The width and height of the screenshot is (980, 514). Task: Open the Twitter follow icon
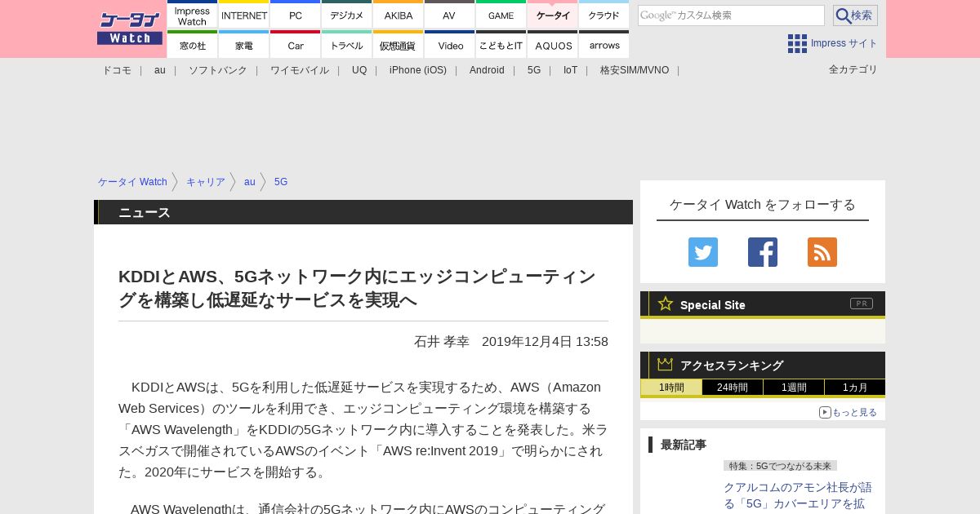click(x=703, y=252)
